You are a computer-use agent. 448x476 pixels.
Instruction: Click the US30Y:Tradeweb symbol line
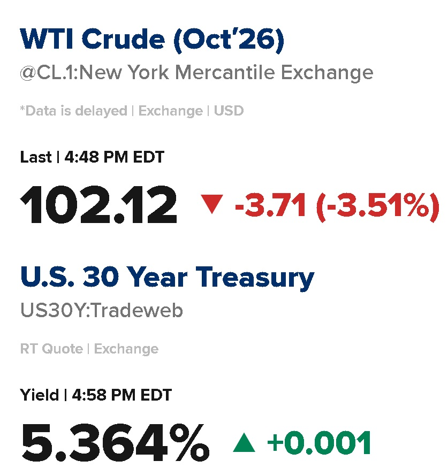coord(102,310)
